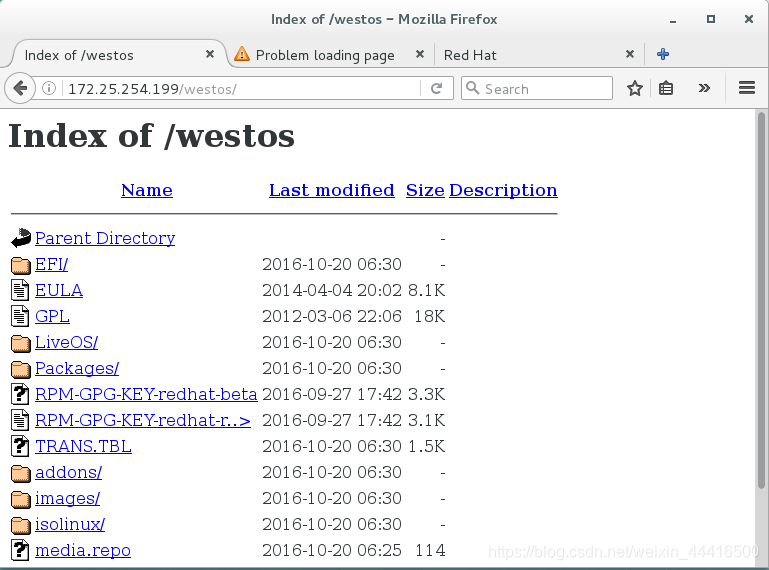Close the Red Hat tab
769x570 pixels.
[x=630, y=54]
